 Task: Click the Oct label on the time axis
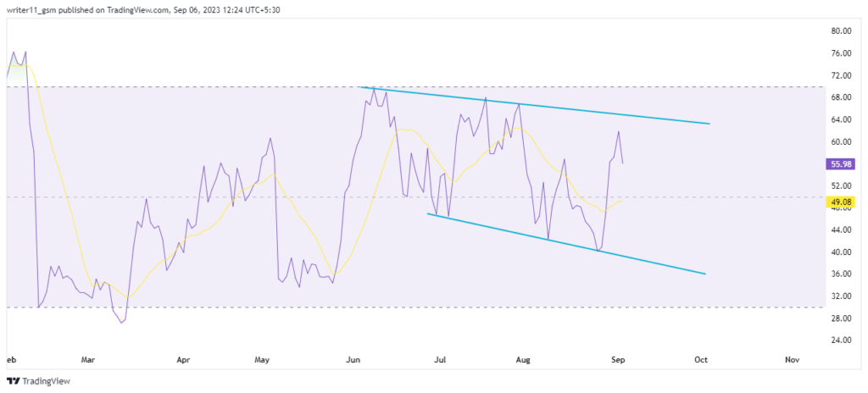pos(701,360)
